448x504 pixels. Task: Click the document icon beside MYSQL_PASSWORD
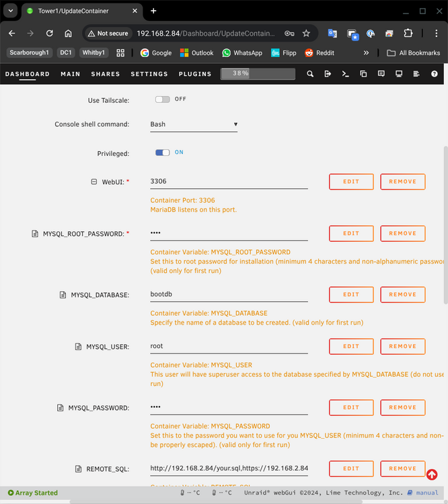point(60,408)
